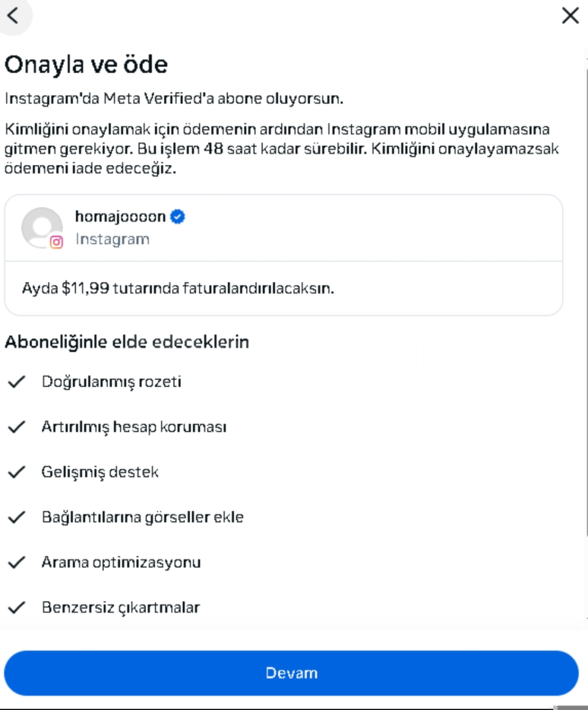Screen dimensions: 588x710
Task: Click the checkmark beside Benzersiz çıkartmalar
Action: (16, 607)
